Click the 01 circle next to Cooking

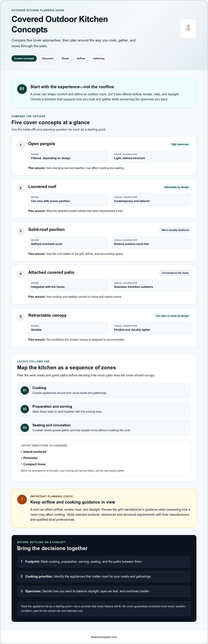coord(25,390)
